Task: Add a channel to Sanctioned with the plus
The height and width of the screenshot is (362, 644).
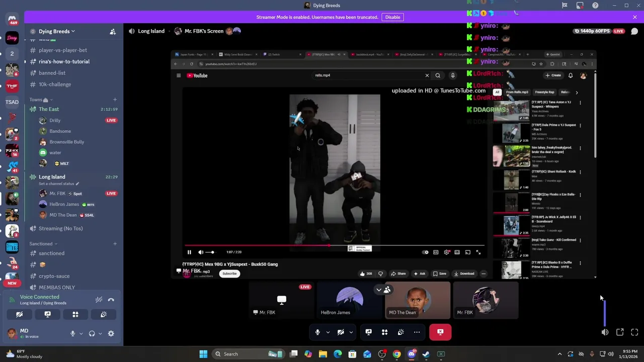Action: pos(115,244)
